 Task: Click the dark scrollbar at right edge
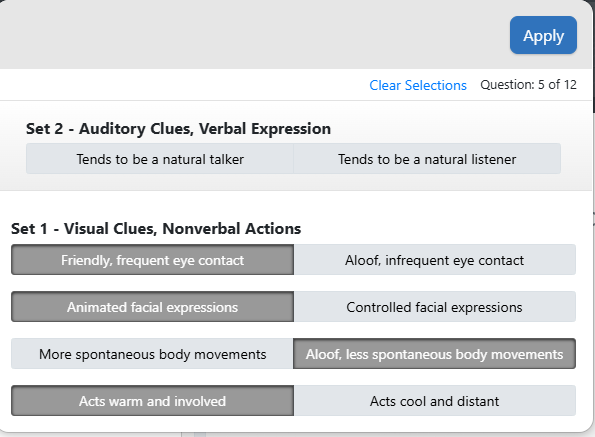click(x=593, y=57)
